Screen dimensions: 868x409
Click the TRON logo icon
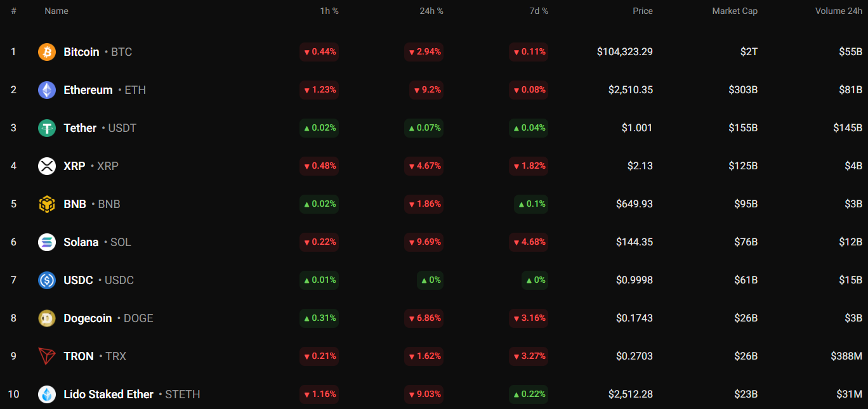tap(47, 356)
